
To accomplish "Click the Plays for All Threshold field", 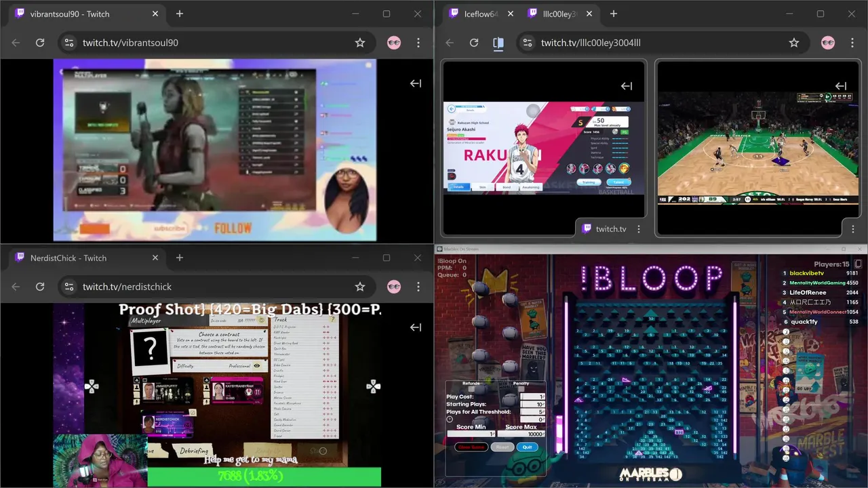I will point(532,411).
